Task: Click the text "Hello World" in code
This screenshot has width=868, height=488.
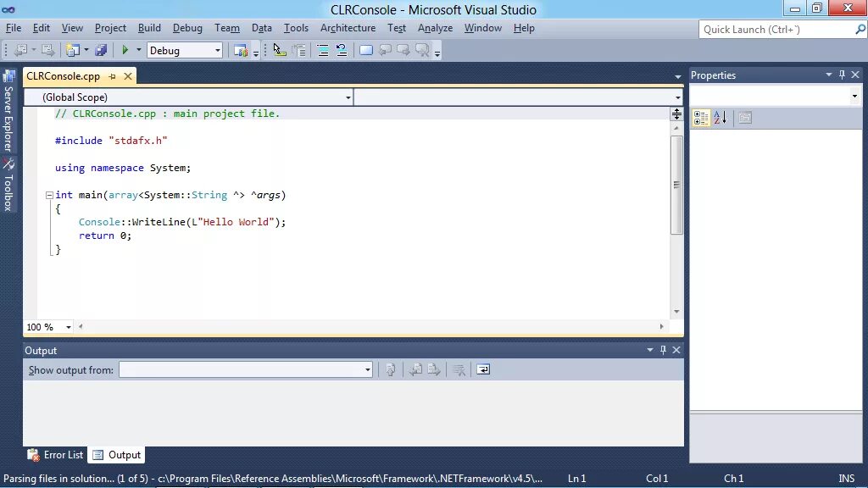Action: pos(236,222)
